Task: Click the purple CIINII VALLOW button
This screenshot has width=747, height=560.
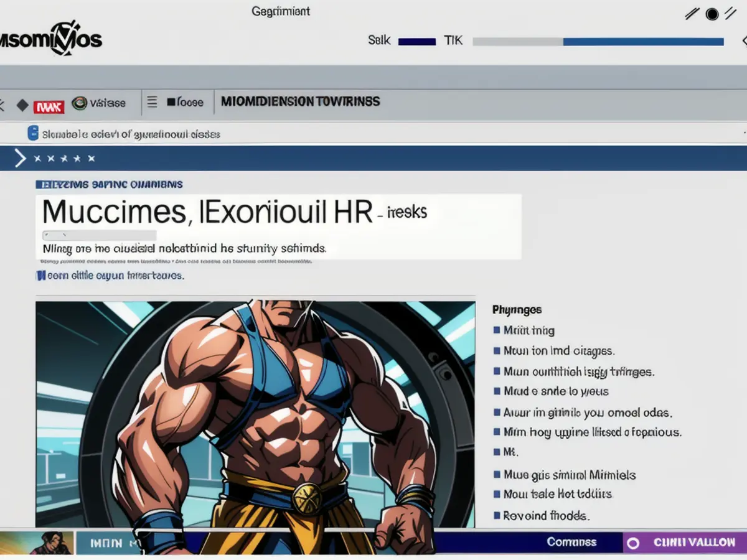Action: click(x=685, y=543)
